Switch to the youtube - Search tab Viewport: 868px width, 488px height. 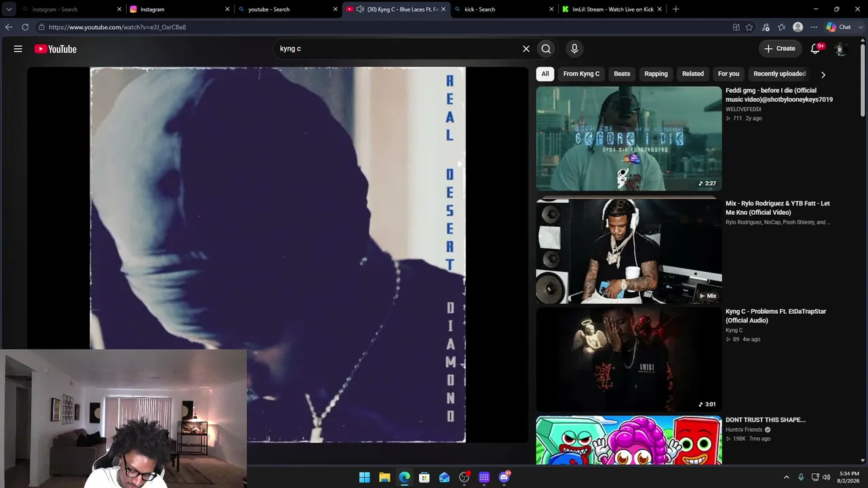[x=288, y=9]
